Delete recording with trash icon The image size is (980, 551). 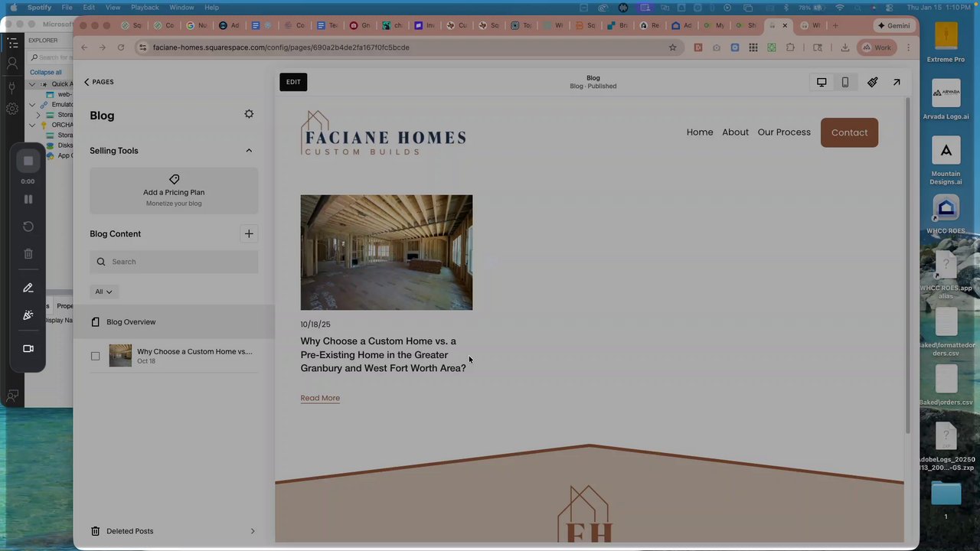(28, 254)
